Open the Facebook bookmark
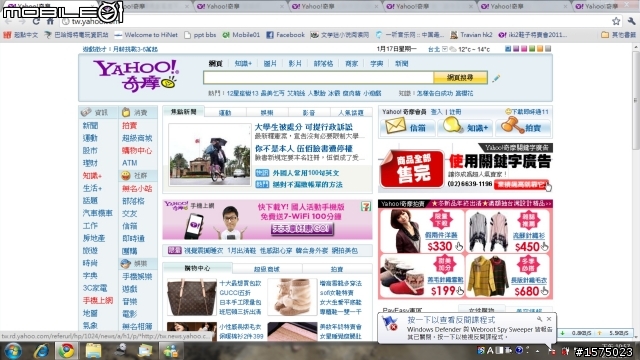 coord(286,35)
